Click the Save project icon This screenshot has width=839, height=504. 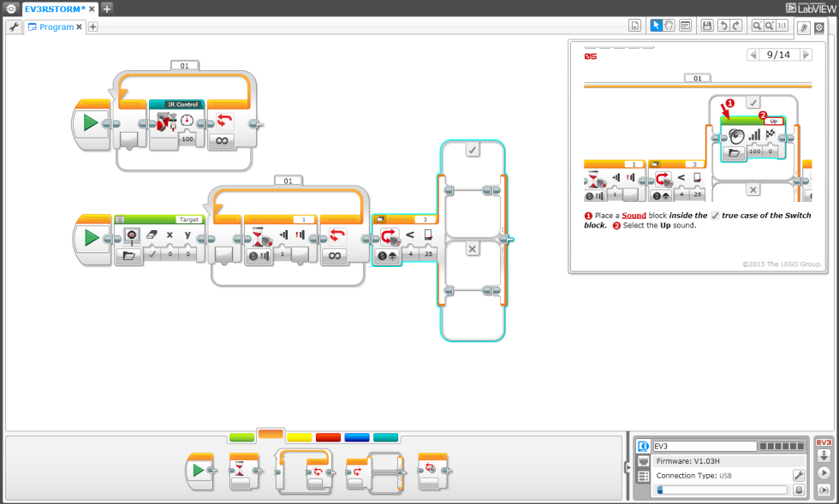707,26
